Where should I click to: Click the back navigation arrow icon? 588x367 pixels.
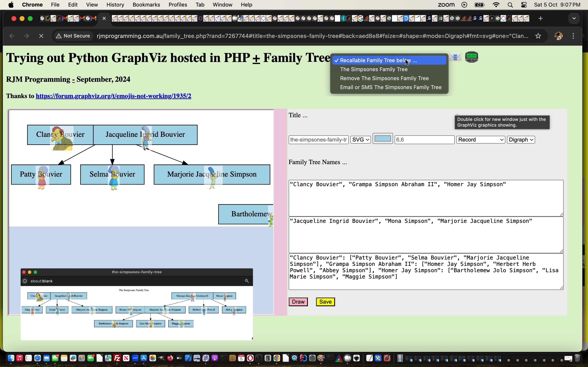[11, 35]
